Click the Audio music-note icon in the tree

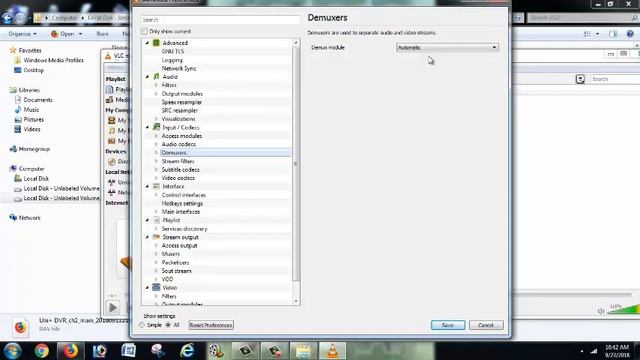pos(156,76)
